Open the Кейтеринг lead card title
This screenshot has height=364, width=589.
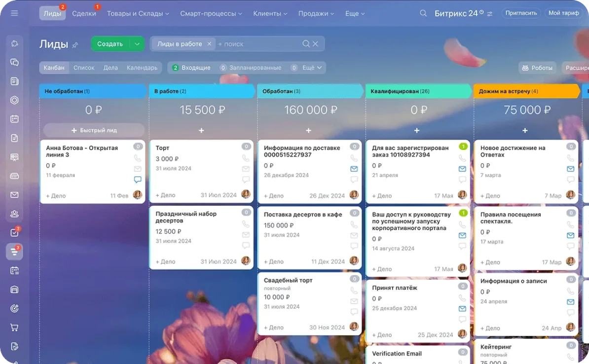(x=496, y=347)
